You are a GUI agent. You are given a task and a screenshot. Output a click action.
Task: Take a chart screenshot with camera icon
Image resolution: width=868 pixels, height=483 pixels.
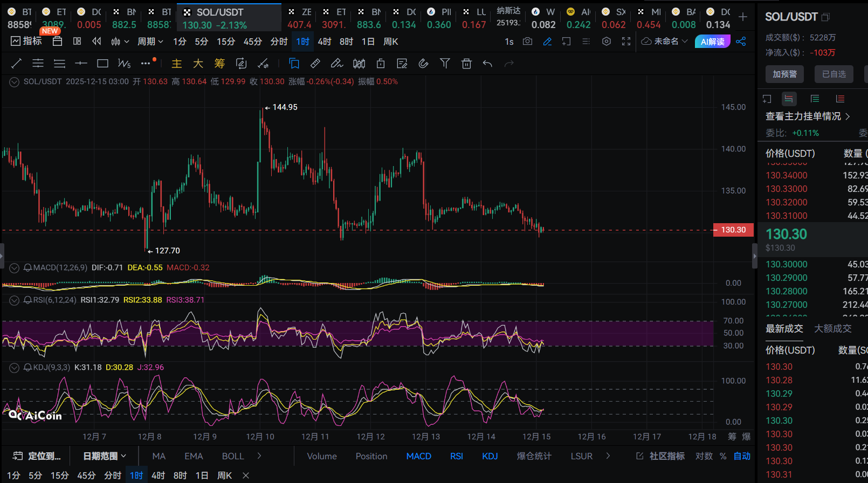(527, 42)
